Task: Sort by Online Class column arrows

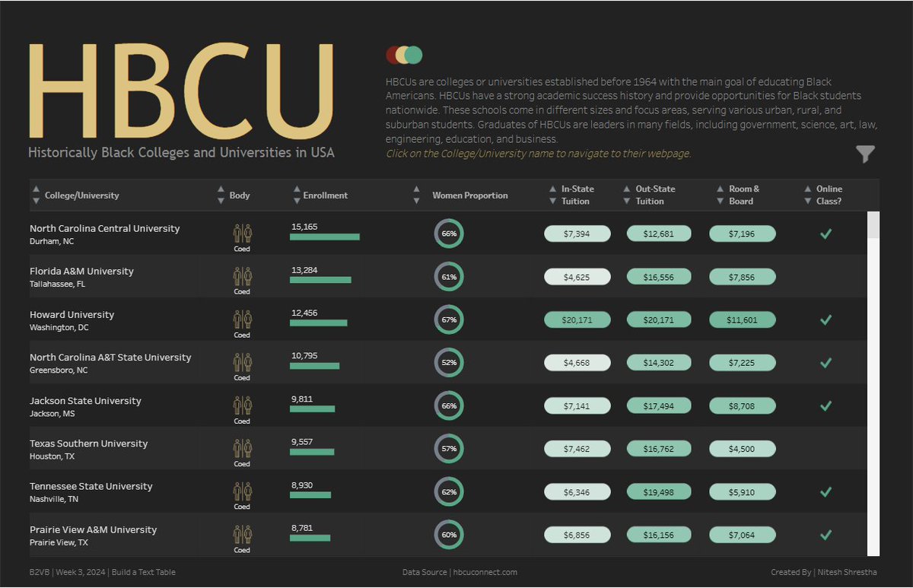Action: [808, 195]
